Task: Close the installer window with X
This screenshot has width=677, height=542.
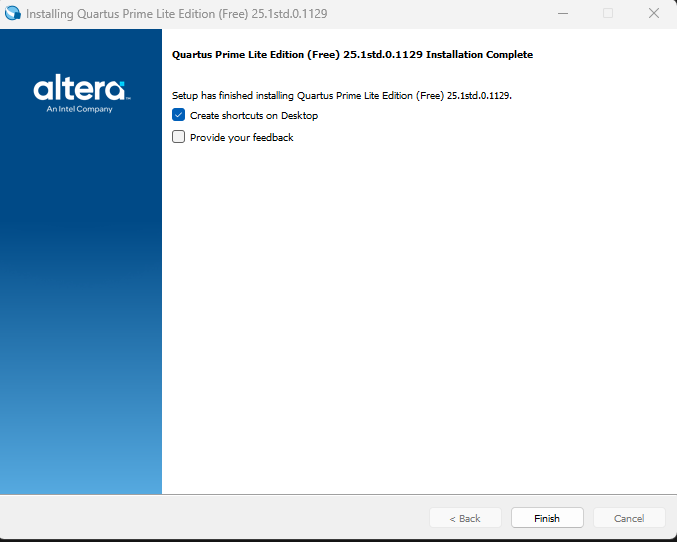Action: click(654, 13)
